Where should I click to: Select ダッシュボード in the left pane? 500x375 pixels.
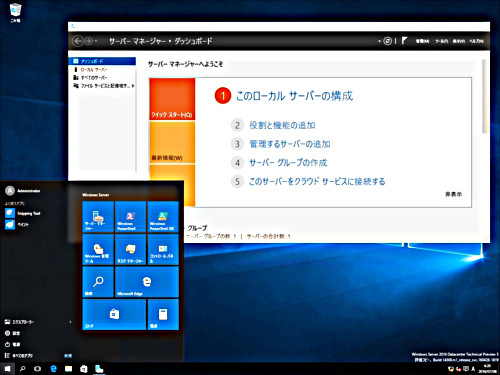tap(102, 61)
